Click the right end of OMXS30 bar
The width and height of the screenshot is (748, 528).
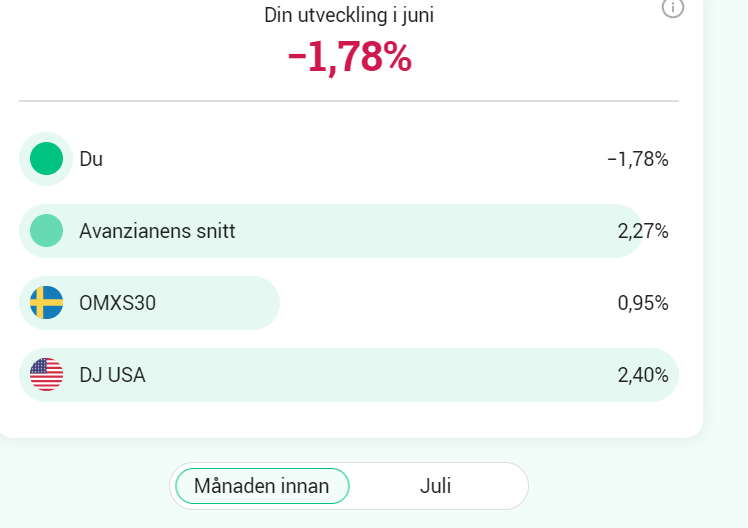tap(268, 303)
